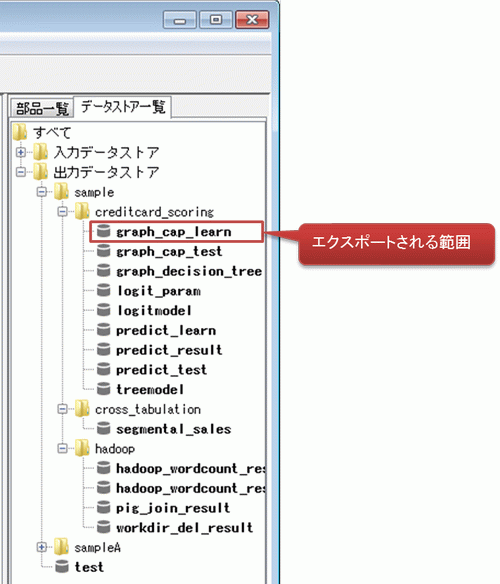Screen dimensions: 500x584
Task: Select the logitmodel entry
Action: [x=154, y=311]
